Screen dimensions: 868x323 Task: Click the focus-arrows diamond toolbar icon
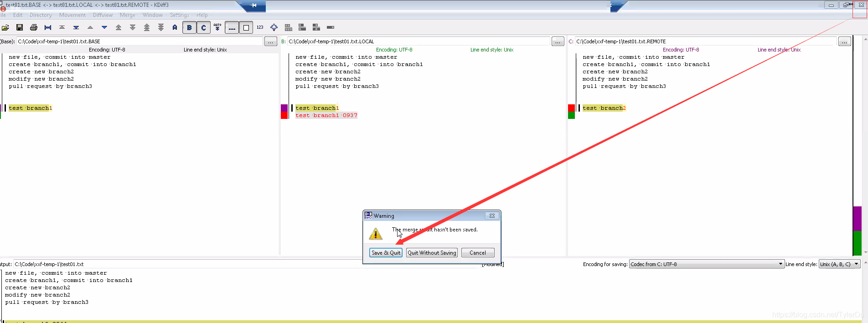[274, 27]
